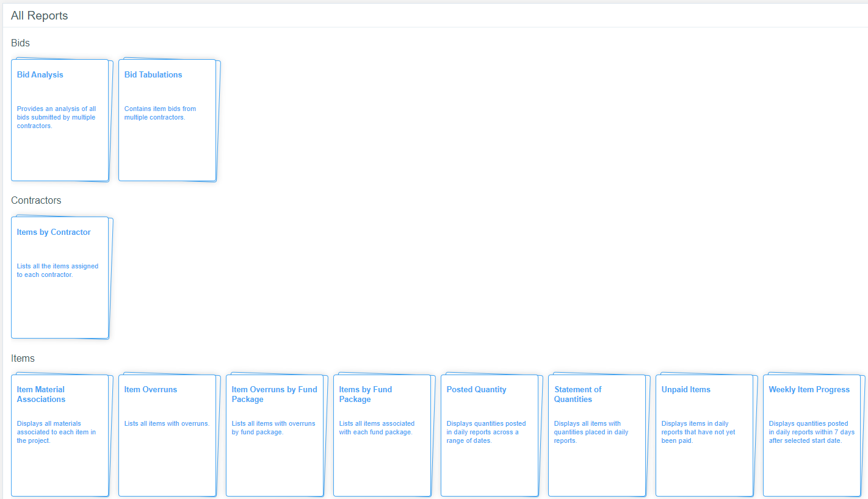The height and width of the screenshot is (499, 868).
Task: Open the Posted Quantity report
Action: 476,390
